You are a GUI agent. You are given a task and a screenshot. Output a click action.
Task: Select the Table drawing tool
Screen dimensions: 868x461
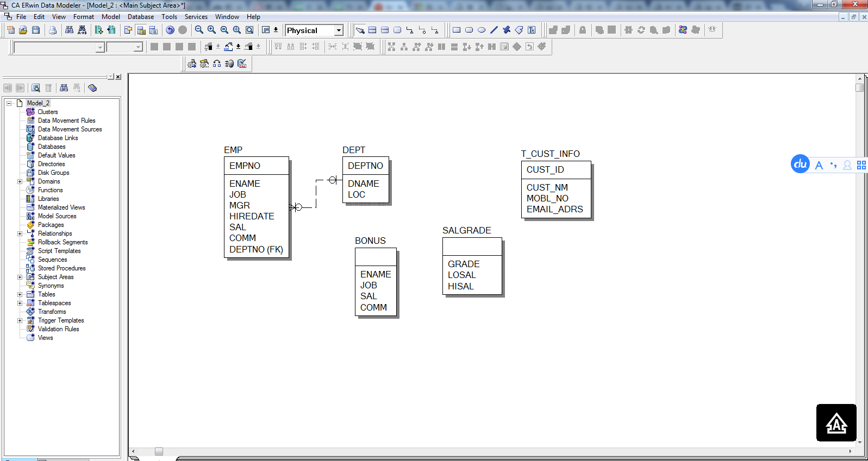click(372, 30)
